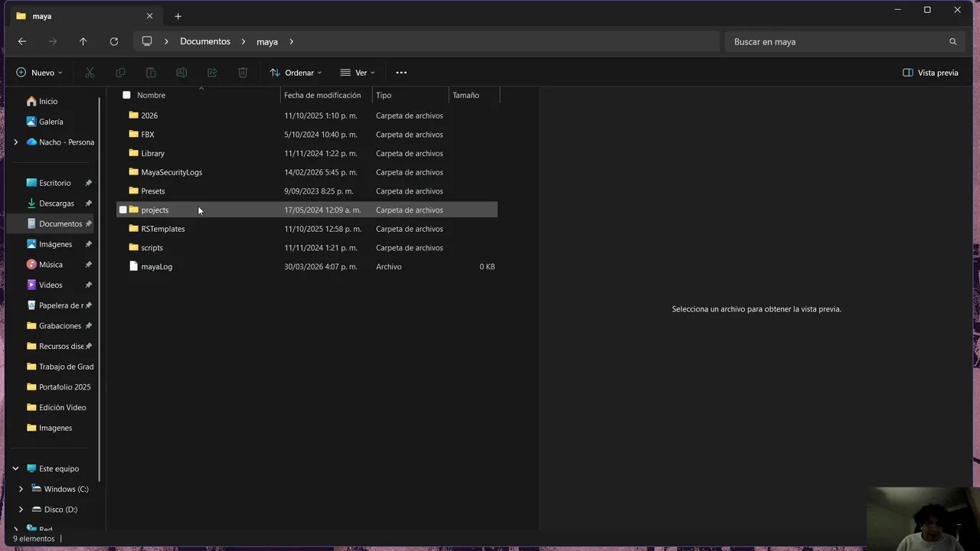Click the FBX folder icon
The width and height of the screenshot is (980, 551).
tap(133, 134)
